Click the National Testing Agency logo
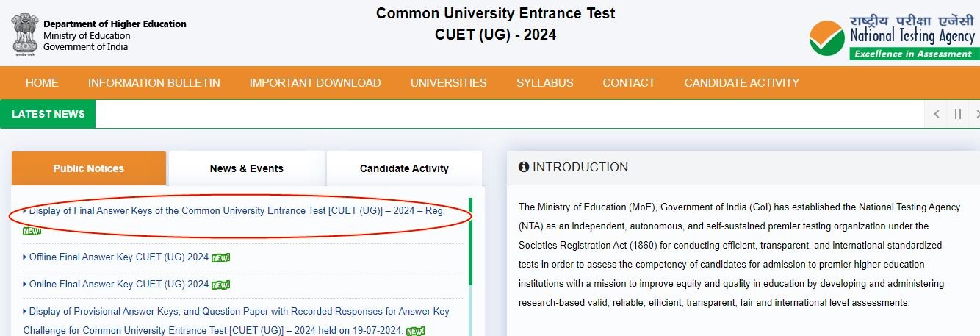This screenshot has width=980, height=336. click(x=893, y=37)
